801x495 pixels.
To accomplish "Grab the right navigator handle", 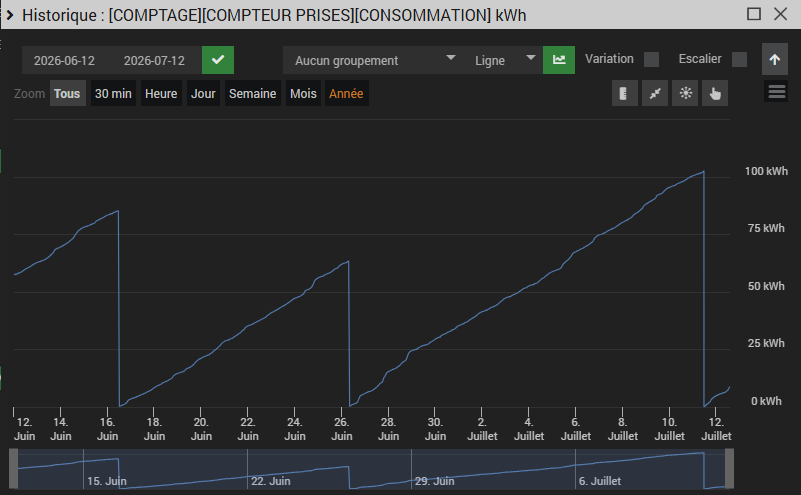I will pos(729,468).
